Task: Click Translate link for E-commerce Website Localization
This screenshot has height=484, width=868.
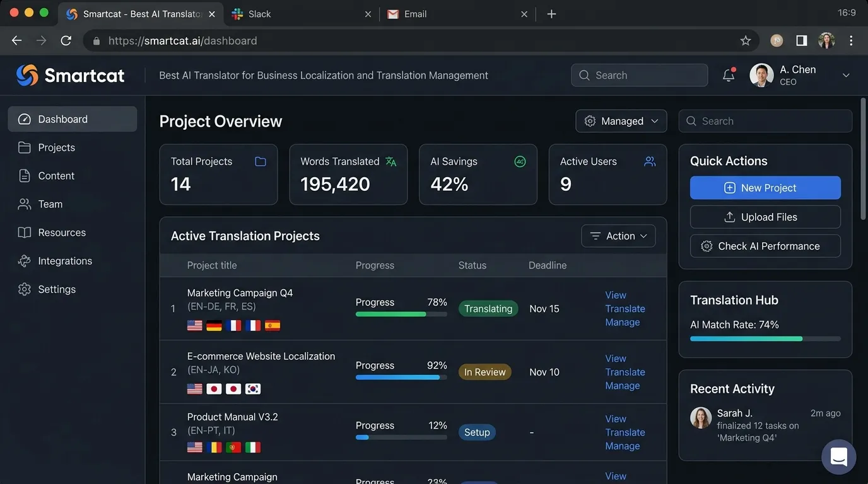Action: point(625,372)
